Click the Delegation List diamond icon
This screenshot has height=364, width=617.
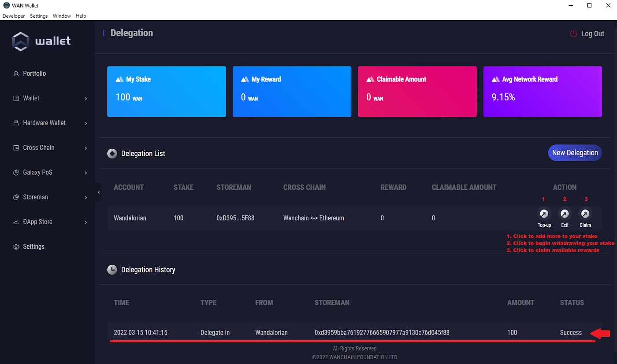click(112, 154)
